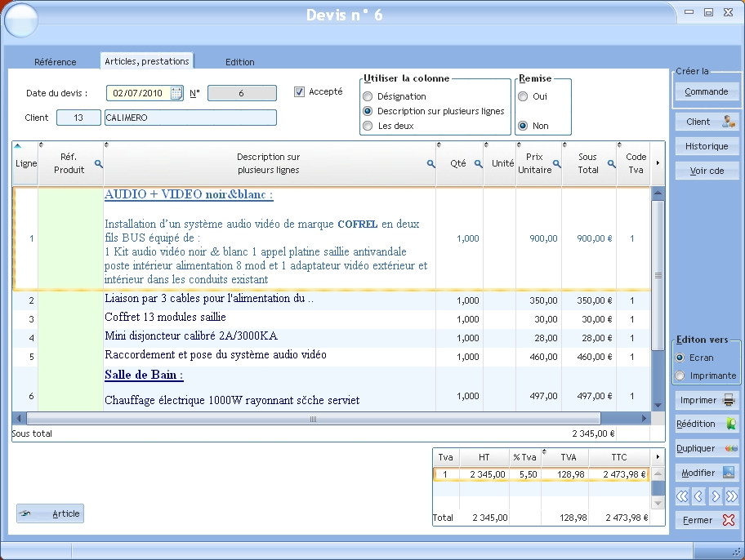Select the Désignation column option
The height and width of the screenshot is (560, 745).
[x=368, y=96]
